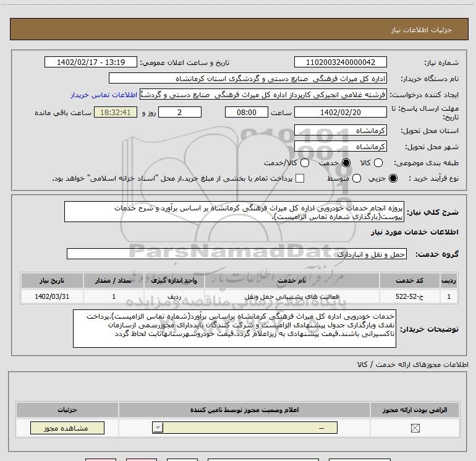
Task: Toggle the الزامی بودن ارائه مجوز checkbox
Action: [x=415, y=428]
